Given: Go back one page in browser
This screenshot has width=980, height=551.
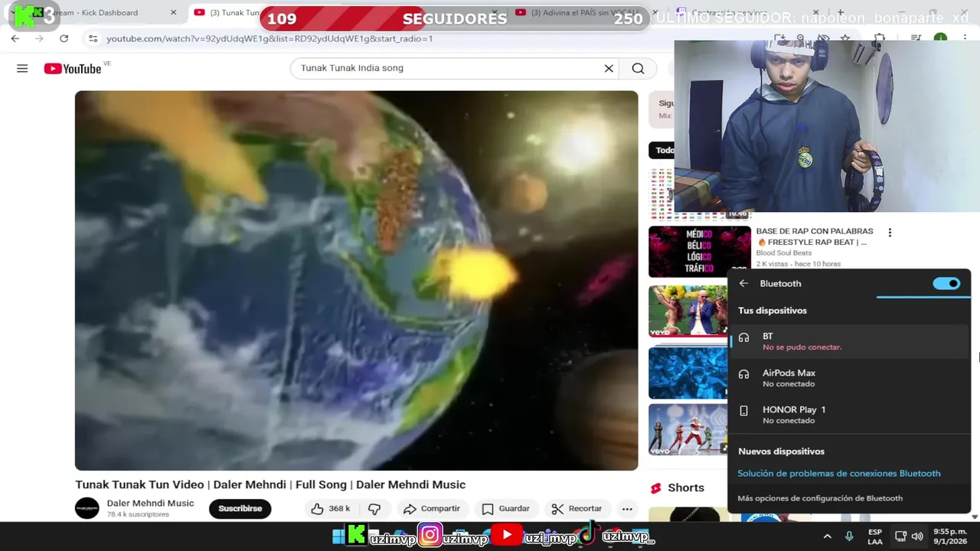Looking at the screenshot, I should [15, 38].
